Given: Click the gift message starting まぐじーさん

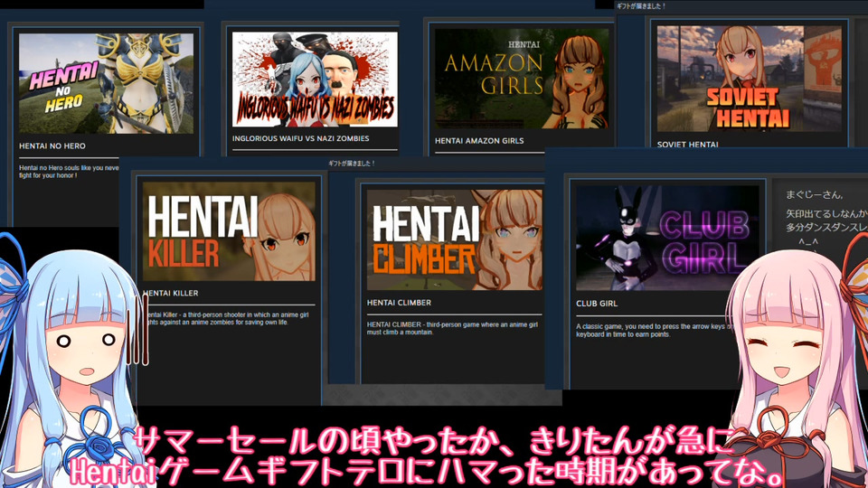Looking at the screenshot, I should click(x=826, y=218).
